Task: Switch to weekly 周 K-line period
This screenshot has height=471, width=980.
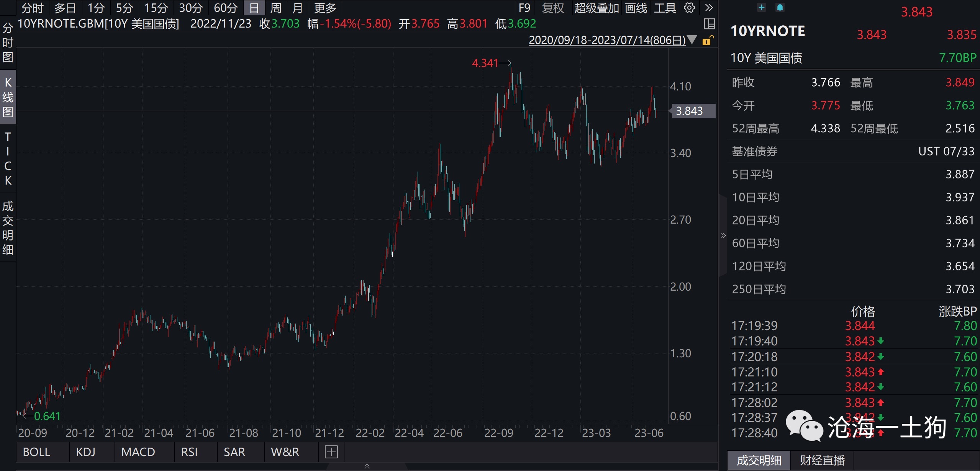Action: click(275, 8)
